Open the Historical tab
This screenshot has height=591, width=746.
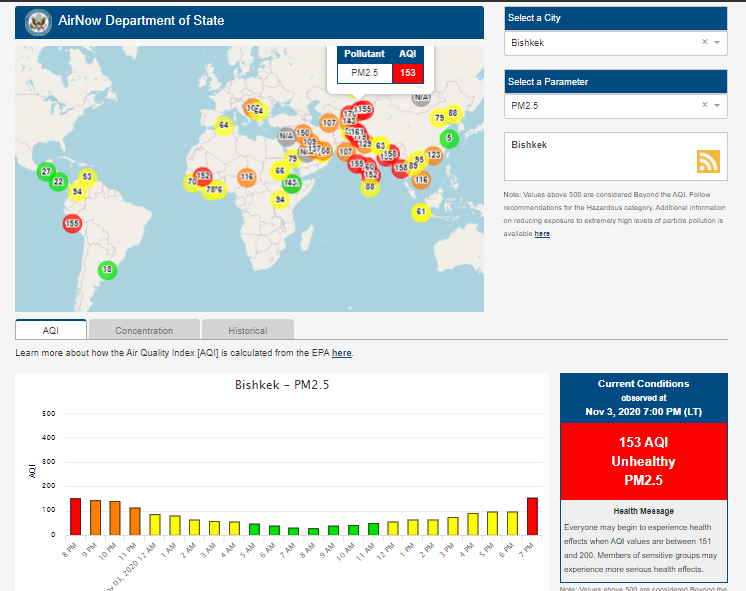pyautogui.click(x=247, y=330)
